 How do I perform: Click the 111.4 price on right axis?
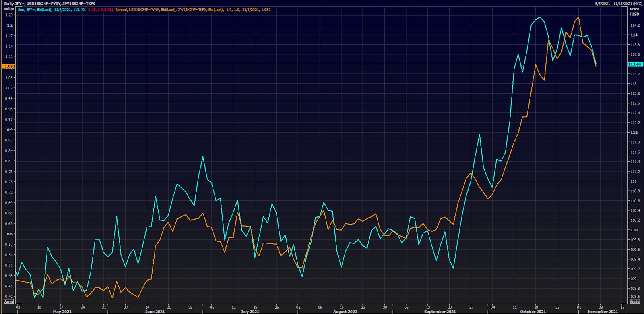635,162
